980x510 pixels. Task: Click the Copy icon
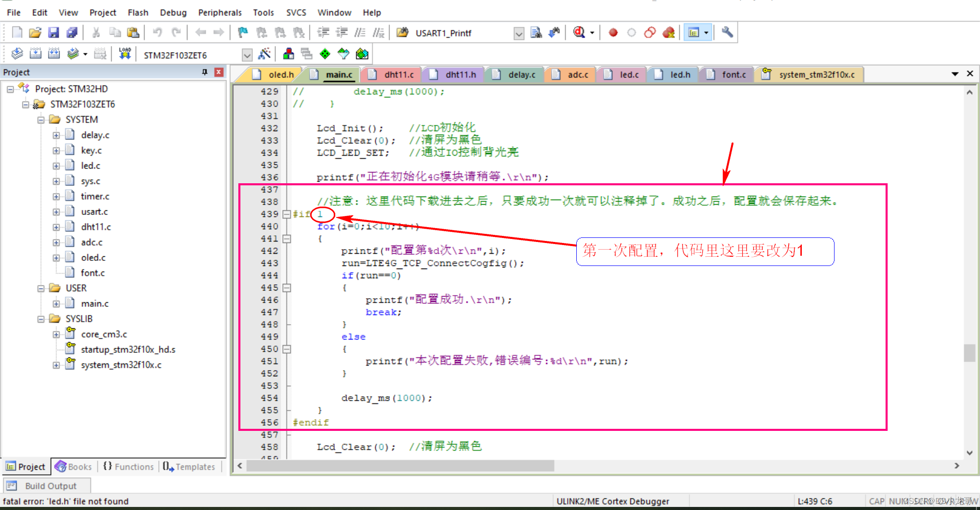(115, 33)
